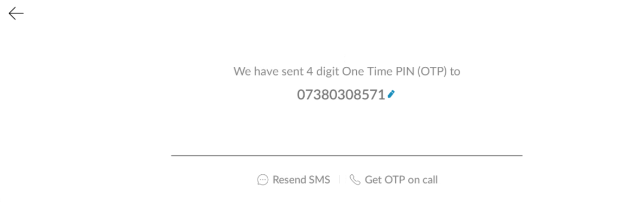Request Get OTP on call

tap(394, 180)
